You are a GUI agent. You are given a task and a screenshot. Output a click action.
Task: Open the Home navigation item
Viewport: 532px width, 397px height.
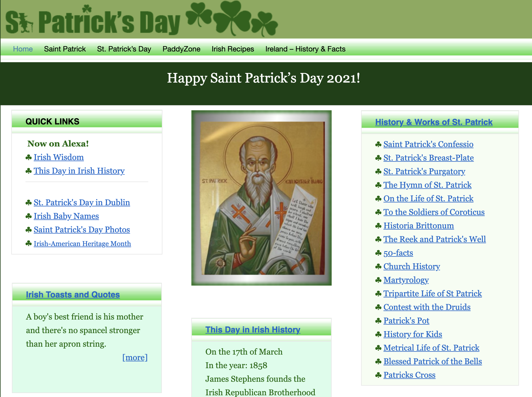point(23,49)
